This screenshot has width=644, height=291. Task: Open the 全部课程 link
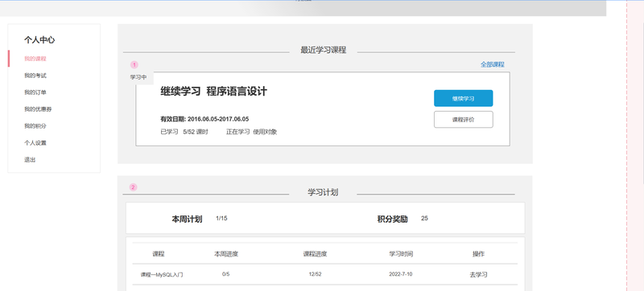493,64
